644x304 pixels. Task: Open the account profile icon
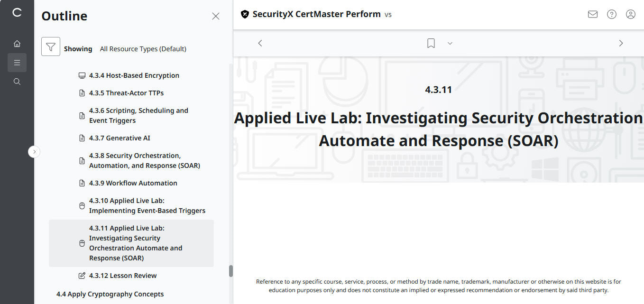coord(630,14)
